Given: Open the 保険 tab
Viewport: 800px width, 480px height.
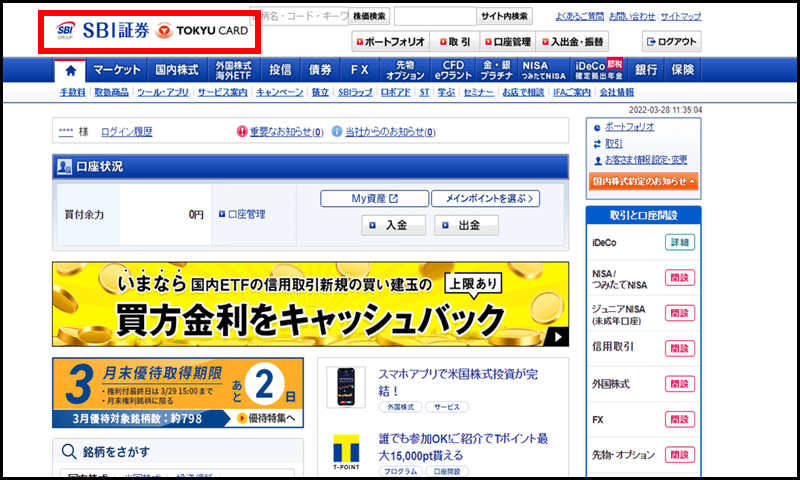Looking at the screenshot, I should tap(683, 70).
